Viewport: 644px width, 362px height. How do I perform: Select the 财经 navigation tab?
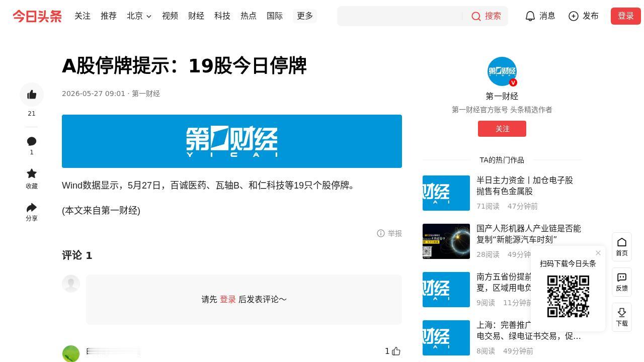pos(196,16)
